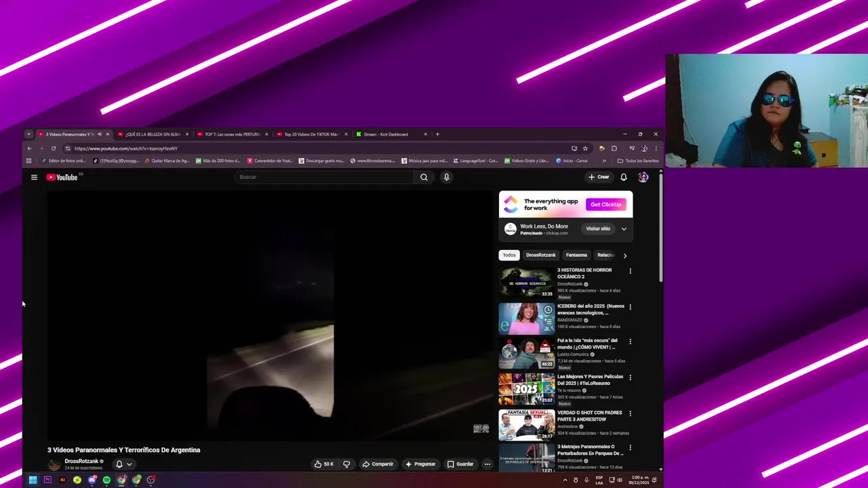Screen dimensions: 868x488
Task: Click the DrossRotzank channel avatar
Action: click(54, 465)
